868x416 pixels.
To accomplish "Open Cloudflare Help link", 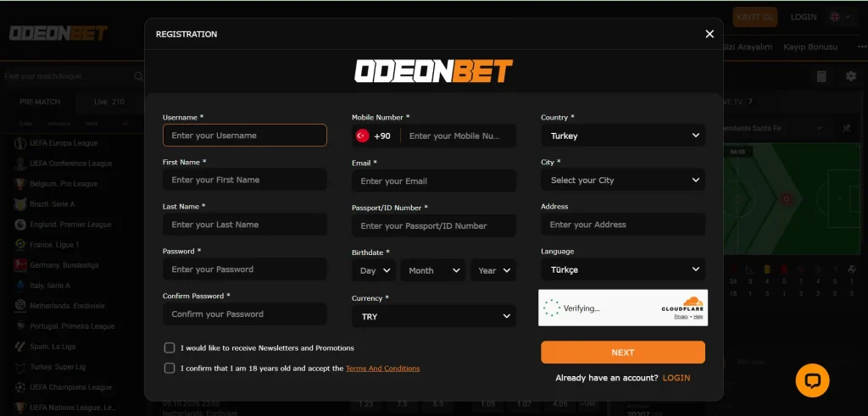I will tap(698, 316).
